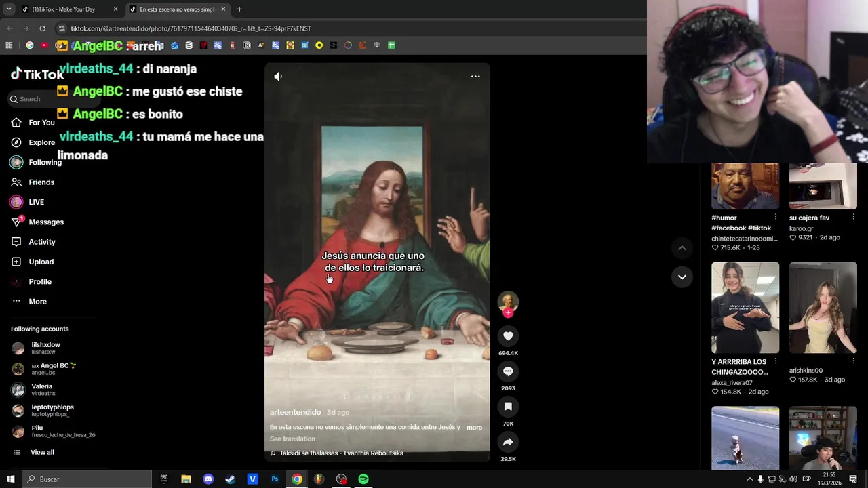
Task: Open options for the '#humor #facebook #tiktok' video
Action: tap(776, 217)
